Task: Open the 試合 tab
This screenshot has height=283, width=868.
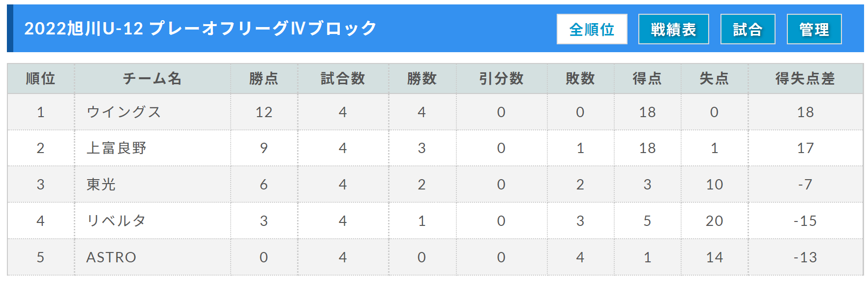Action: click(748, 29)
